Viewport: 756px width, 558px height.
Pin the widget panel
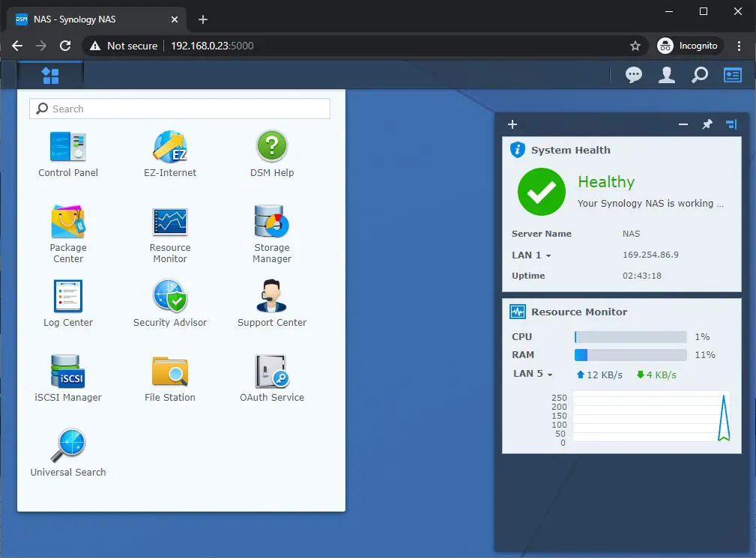tap(707, 124)
